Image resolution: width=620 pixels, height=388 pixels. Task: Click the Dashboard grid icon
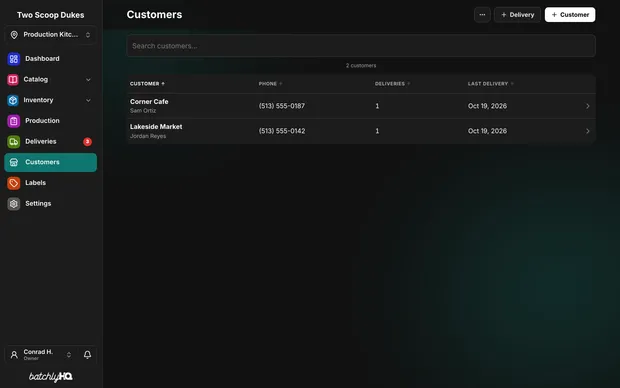point(13,59)
